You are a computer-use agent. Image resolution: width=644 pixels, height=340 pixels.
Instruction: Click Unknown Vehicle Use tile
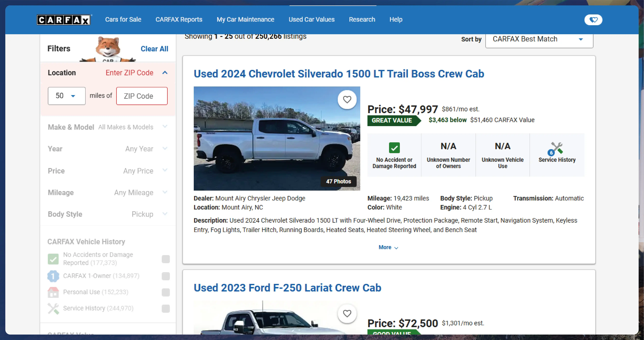(x=502, y=155)
